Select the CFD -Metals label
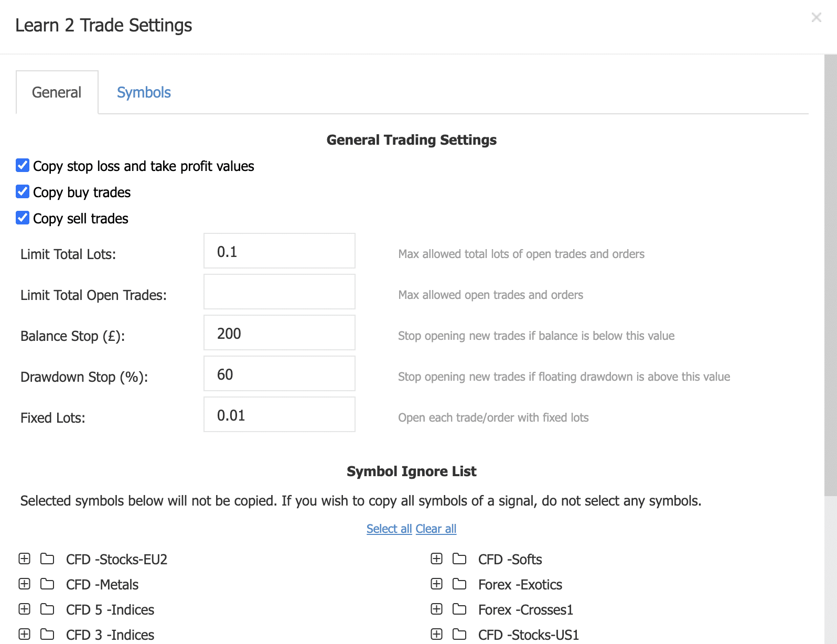 tap(102, 585)
